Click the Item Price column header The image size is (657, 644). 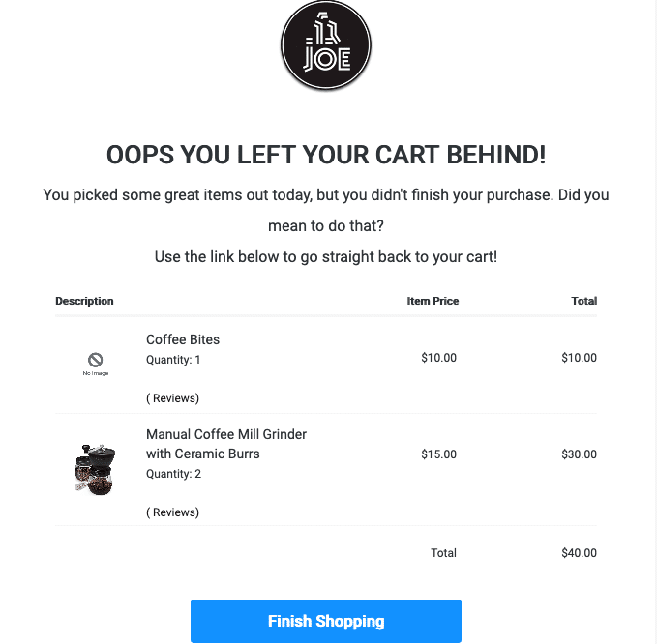pyautogui.click(x=433, y=301)
